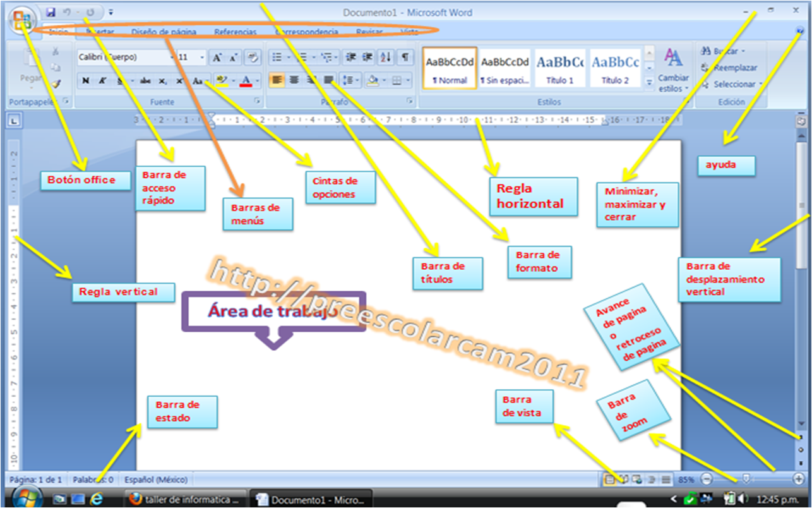Click the tab selector at ruler corner
The height and width of the screenshot is (508, 812).
pyautogui.click(x=14, y=120)
